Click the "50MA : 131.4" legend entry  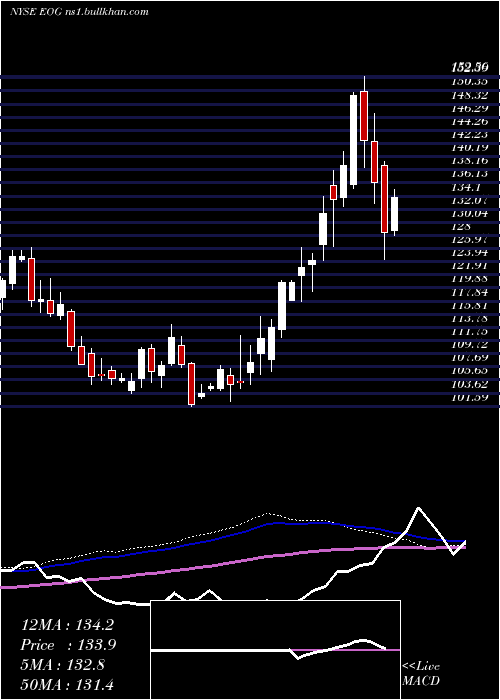click(x=69, y=684)
